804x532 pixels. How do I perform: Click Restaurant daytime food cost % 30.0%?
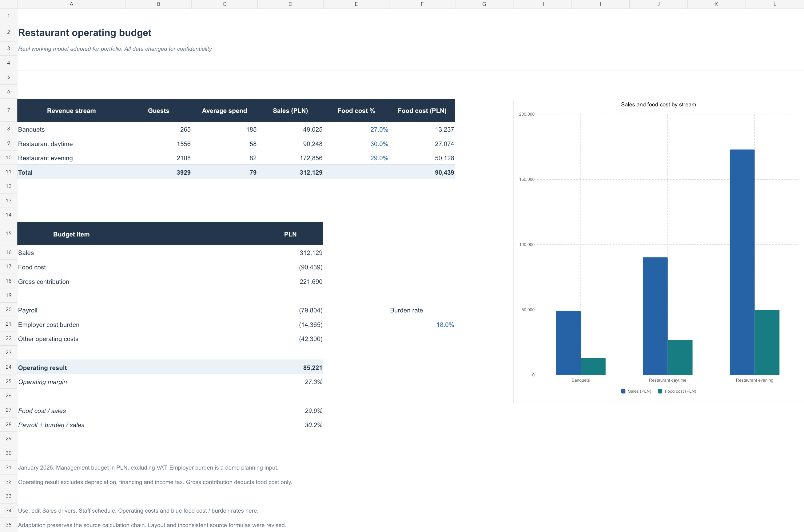coord(379,144)
